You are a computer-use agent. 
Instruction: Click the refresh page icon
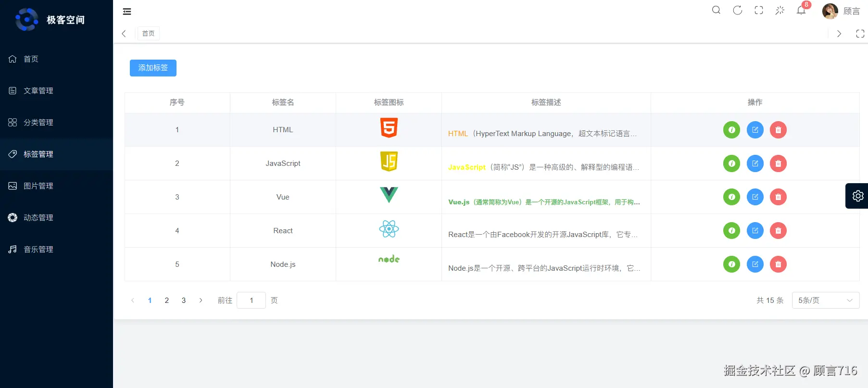(738, 10)
